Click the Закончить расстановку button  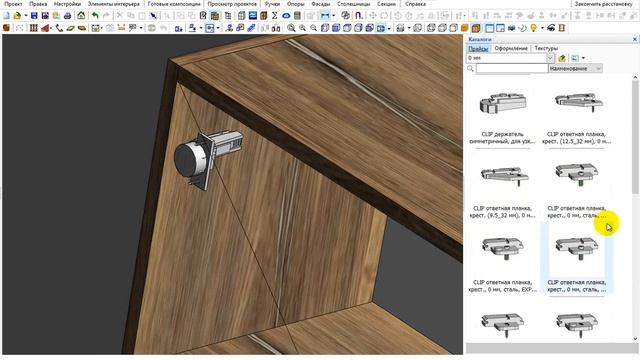click(x=603, y=4)
